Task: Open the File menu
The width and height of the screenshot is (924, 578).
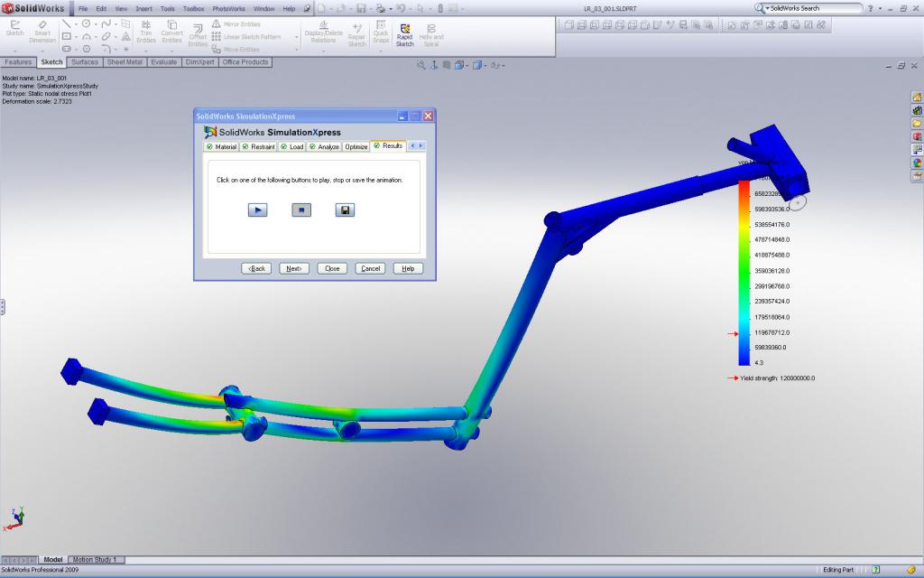Action: (83, 9)
